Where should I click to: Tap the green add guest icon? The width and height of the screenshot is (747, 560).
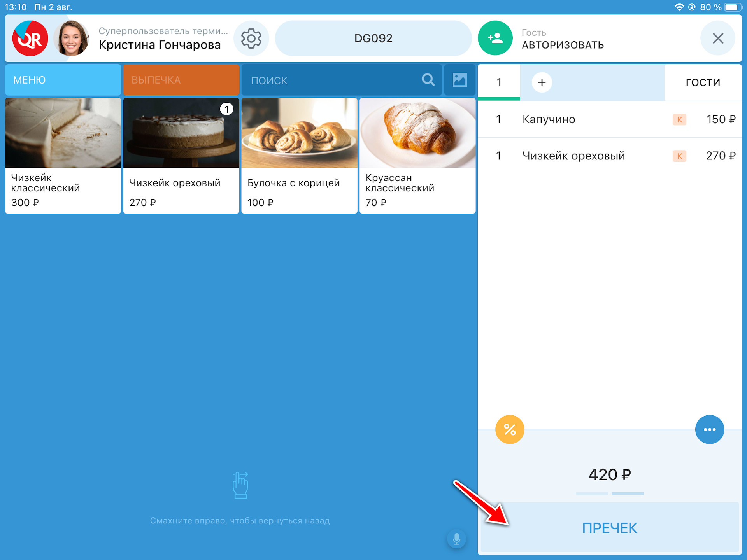(x=495, y=38)
